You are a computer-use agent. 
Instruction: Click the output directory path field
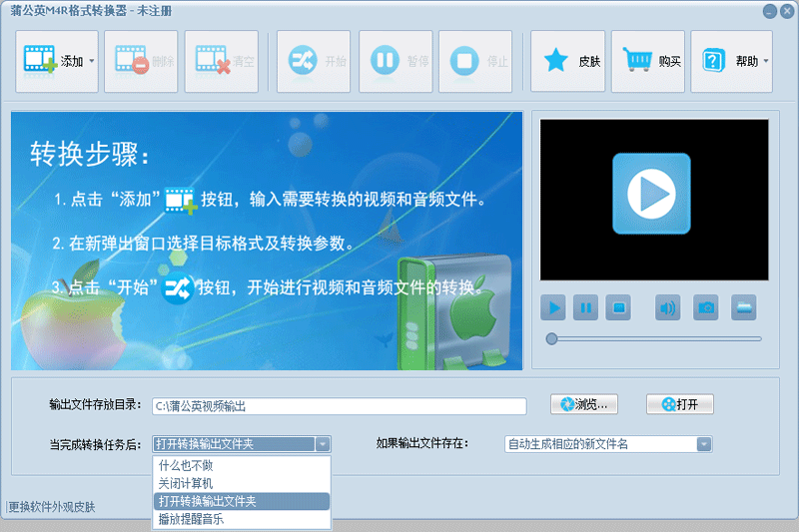pyautogui.click(x=340, y=406)
